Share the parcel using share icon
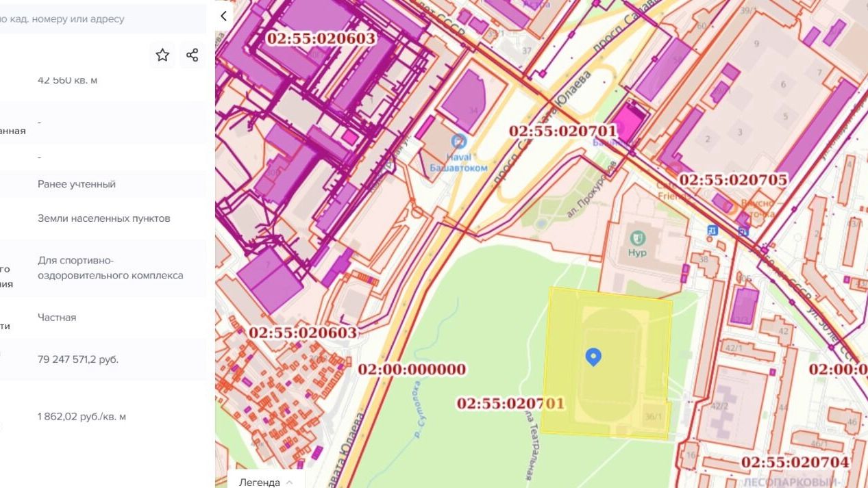Image resolution: width=868 pixels, height=488 pixels. [x=193, y=55]
